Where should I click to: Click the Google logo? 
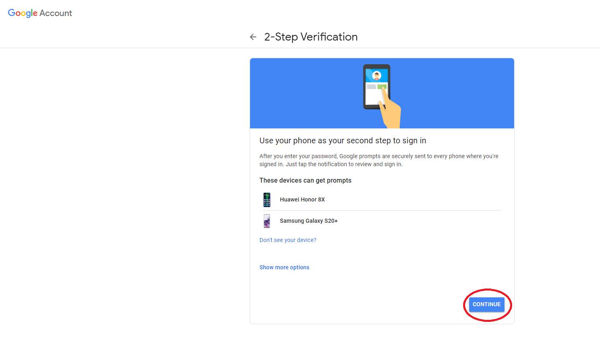point(22,12)
